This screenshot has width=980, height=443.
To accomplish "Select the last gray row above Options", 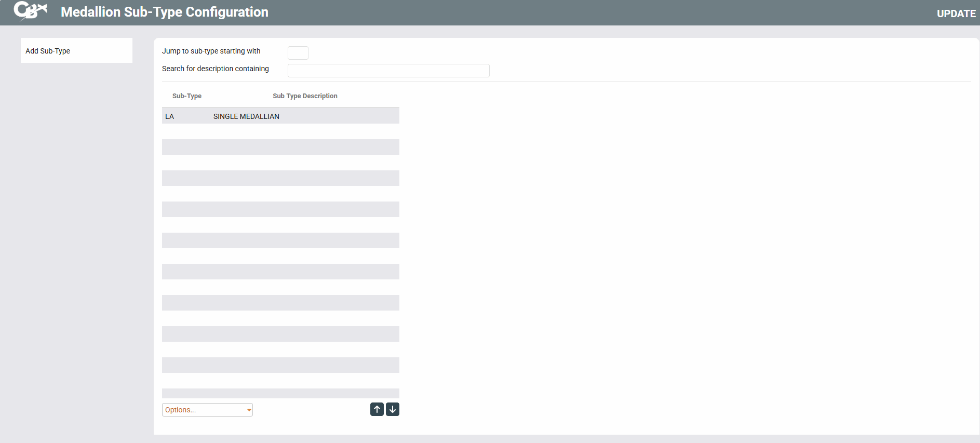I will pyautogui.click(x=280, y=393).
